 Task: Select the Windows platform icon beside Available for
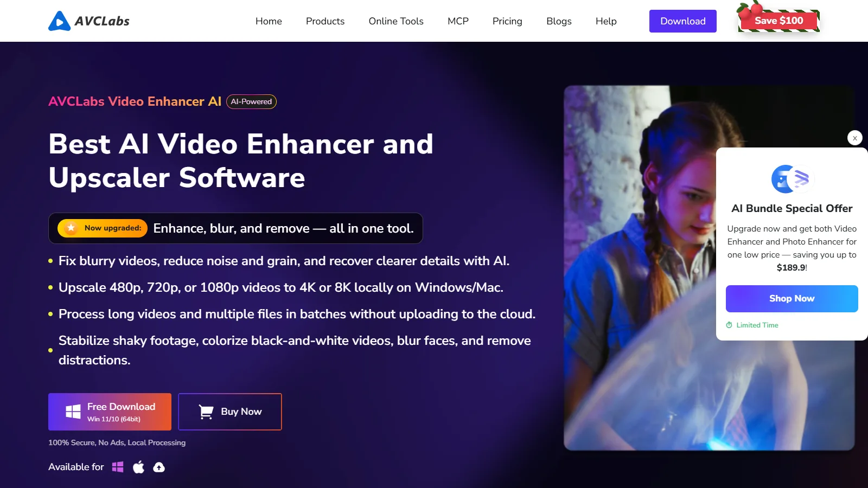[x=118, y=467]
